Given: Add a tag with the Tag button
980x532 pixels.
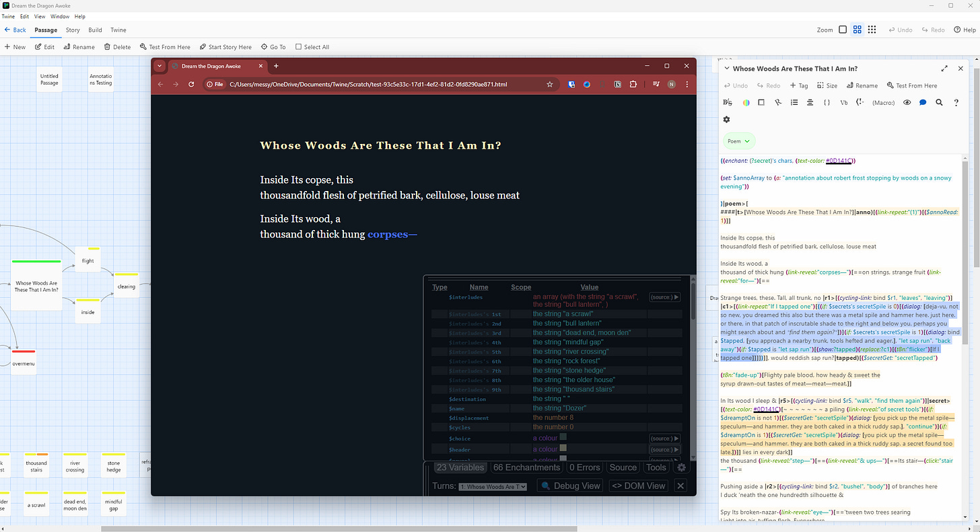Looking at the screenshot, I should 799,85.
